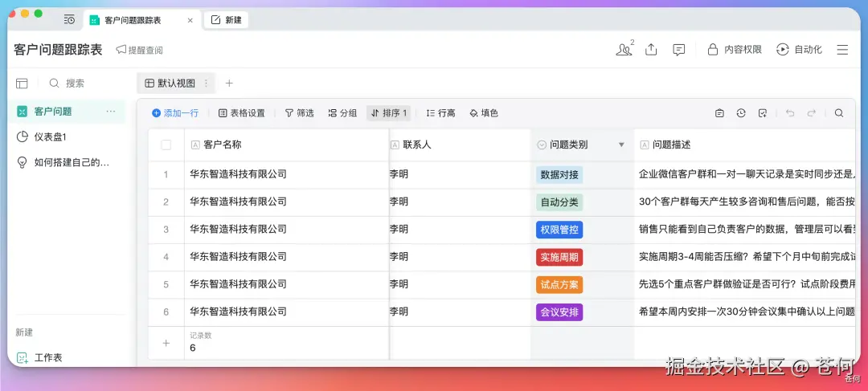Click the 自动分类 category tag
Screen dimensions: 868x391
pos(559,202)
